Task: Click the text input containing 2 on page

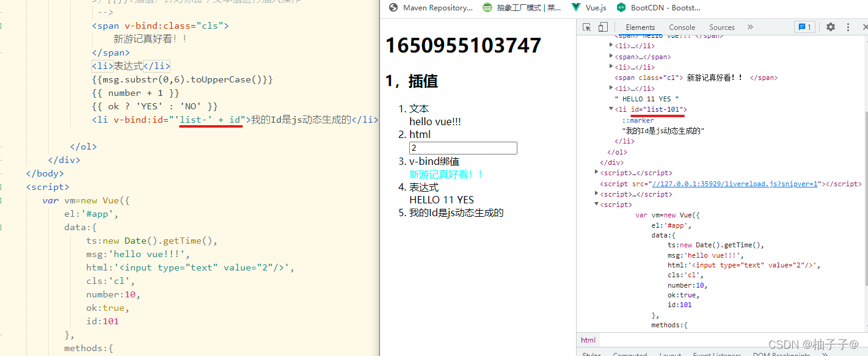Action: click(463, 148)
